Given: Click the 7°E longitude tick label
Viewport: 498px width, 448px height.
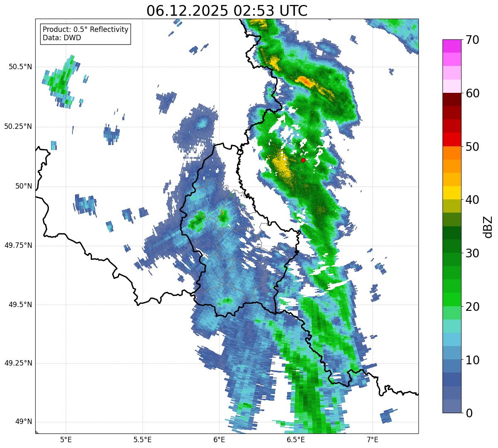Looking at the screenshot, I should (372, 439).
